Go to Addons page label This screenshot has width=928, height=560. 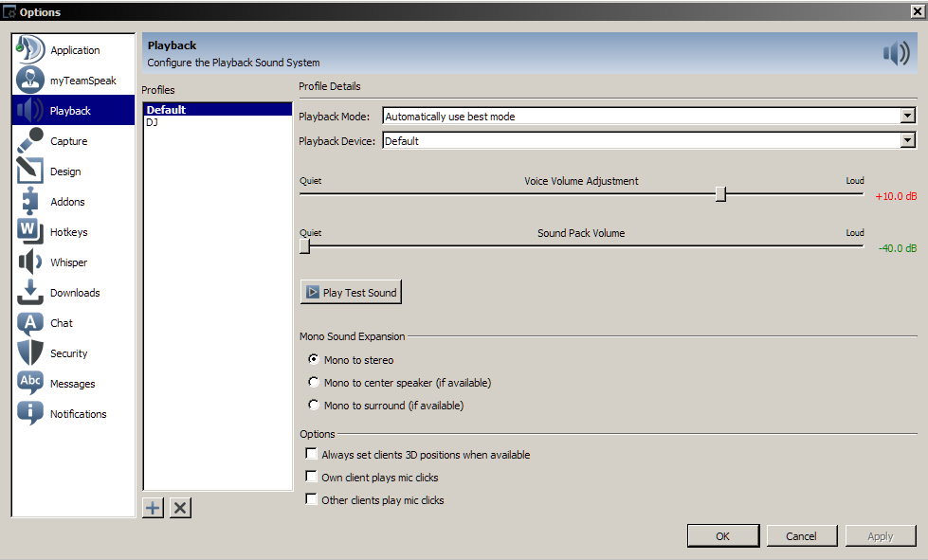click(x=67, y=202)
